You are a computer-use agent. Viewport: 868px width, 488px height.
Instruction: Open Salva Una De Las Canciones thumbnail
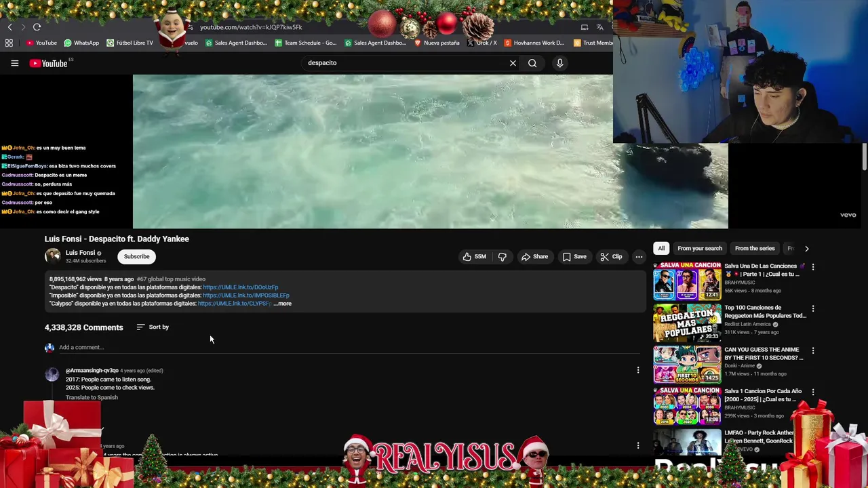pos(687,281)
